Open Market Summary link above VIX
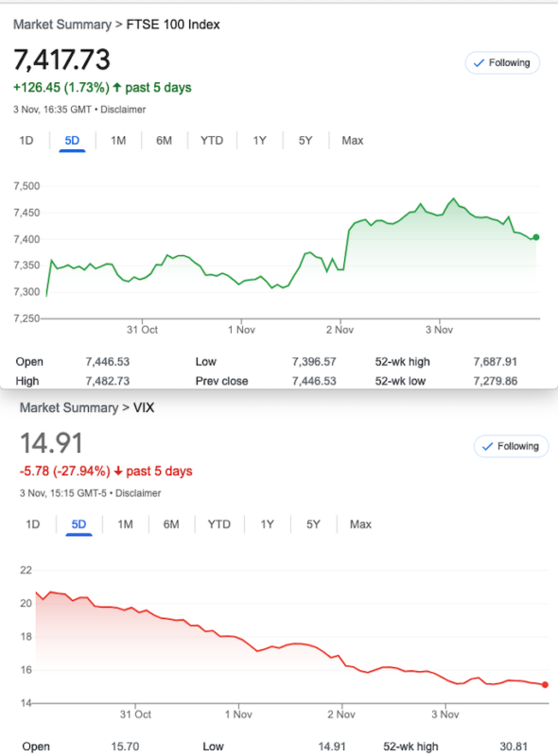The image size is (558, 756). 69,408
